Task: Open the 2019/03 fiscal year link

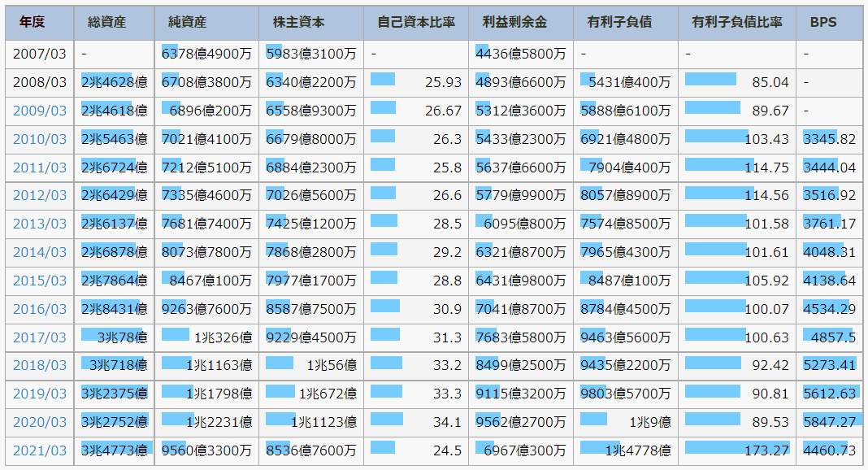Action: click(39, 394)
